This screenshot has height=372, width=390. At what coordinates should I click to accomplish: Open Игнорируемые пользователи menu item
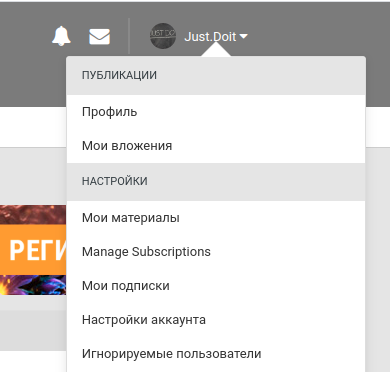pyautogui.click(x=216, y=354)
